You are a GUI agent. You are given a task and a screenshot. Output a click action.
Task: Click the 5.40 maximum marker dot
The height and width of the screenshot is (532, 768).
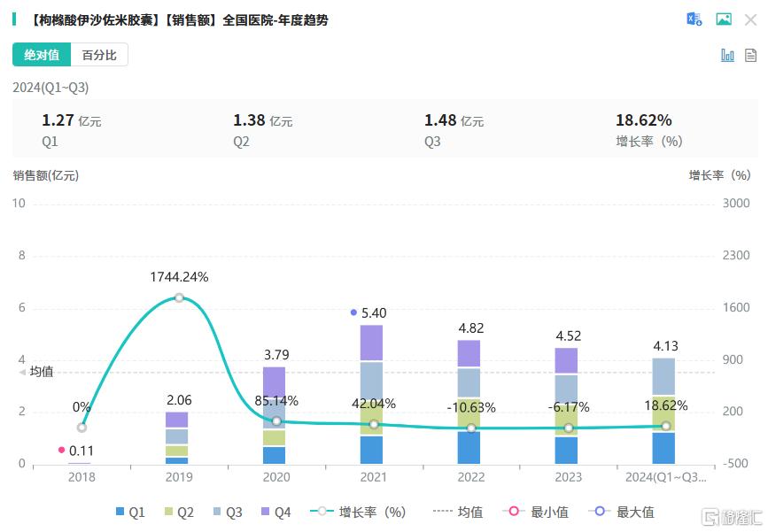point(353,312)
